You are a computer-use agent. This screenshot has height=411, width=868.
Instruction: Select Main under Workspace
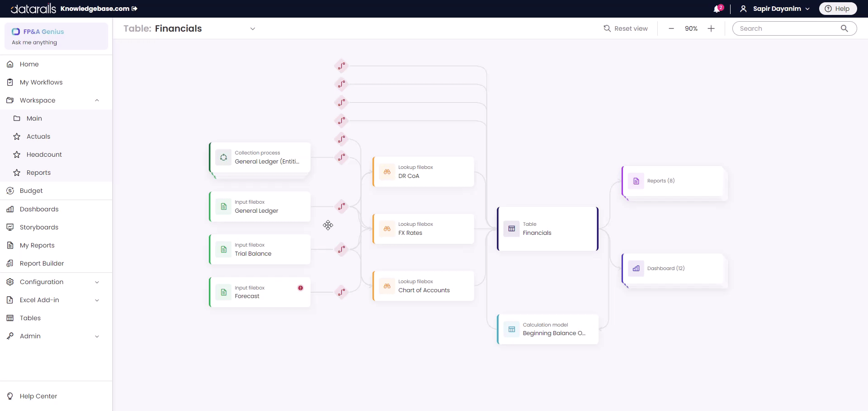(34, 118)
